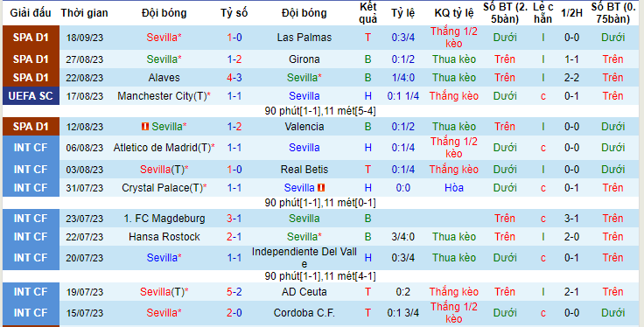Click the 1. FC Magdeburg team name
Image resolution: width=644 pixels, height=327 pixels.
tap(164, 219)
